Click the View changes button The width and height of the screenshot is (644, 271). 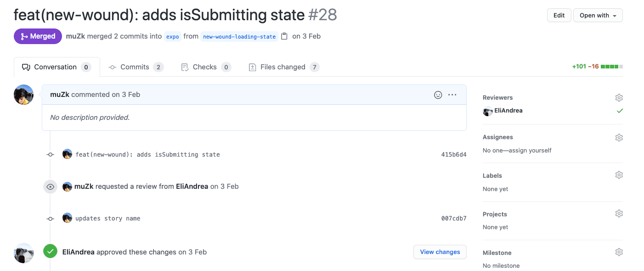pyautogui.click(x=440, y=252)
